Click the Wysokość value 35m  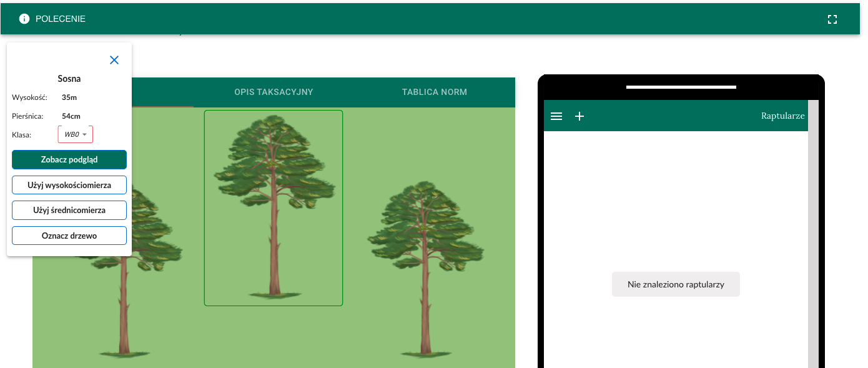pyautogui.click(x=69, y=97)
